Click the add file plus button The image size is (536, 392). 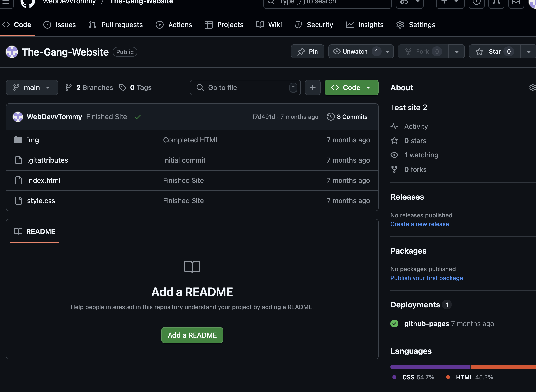313,87
